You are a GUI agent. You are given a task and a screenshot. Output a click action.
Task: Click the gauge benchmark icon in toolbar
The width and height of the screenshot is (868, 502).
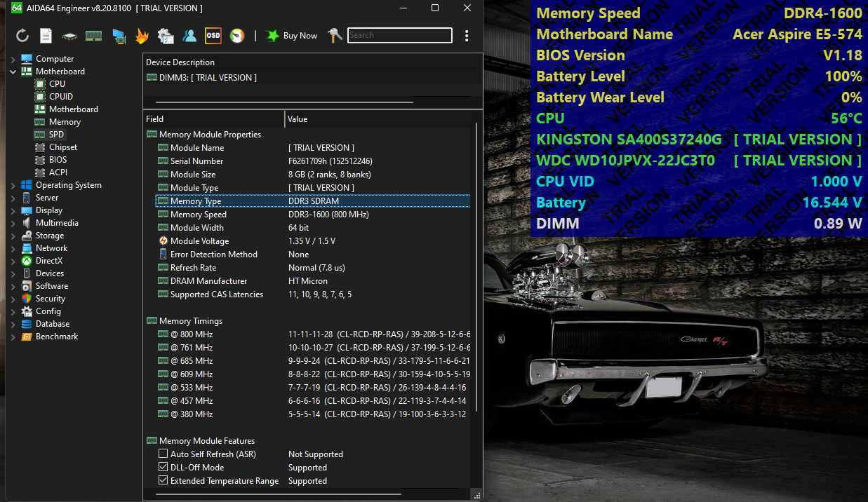(x=237, y=36)
